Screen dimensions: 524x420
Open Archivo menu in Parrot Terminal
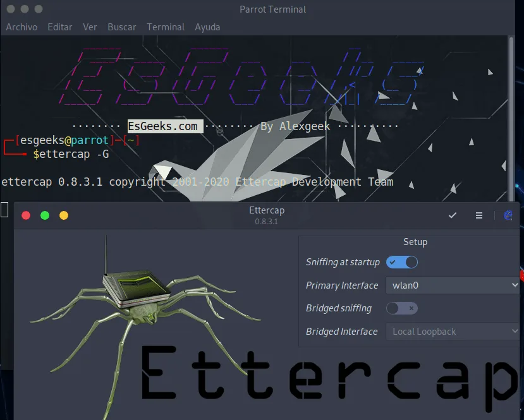[x=21, y=27]
